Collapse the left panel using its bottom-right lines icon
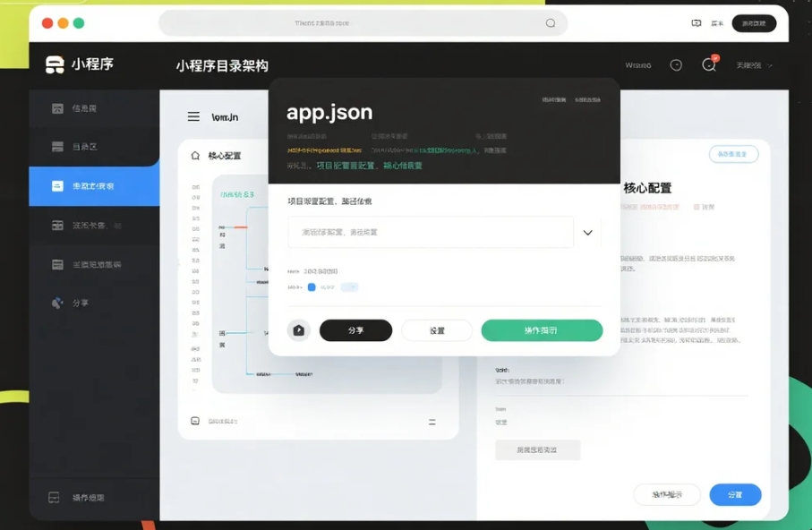The image size is (812, 530). point(432,421)
